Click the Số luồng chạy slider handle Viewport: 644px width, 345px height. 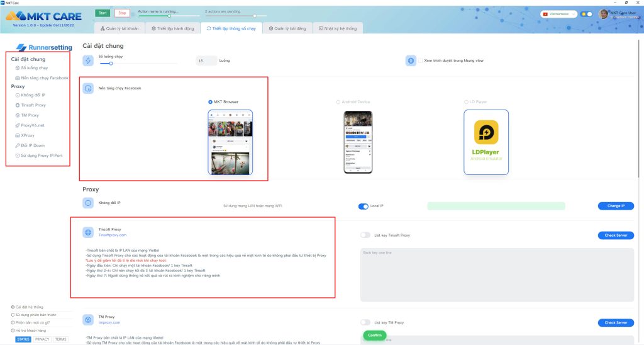[111, 63]
